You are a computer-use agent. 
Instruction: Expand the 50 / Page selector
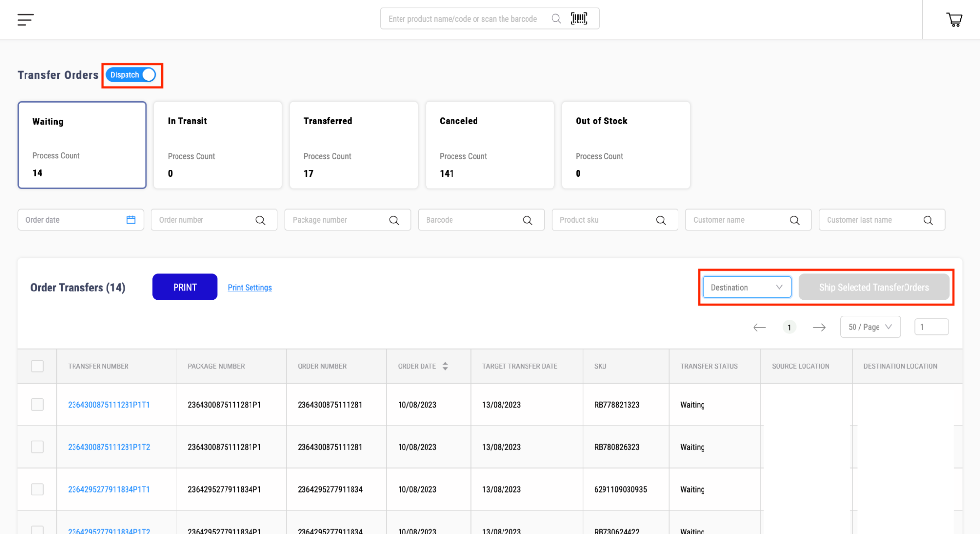pos(870,327)
